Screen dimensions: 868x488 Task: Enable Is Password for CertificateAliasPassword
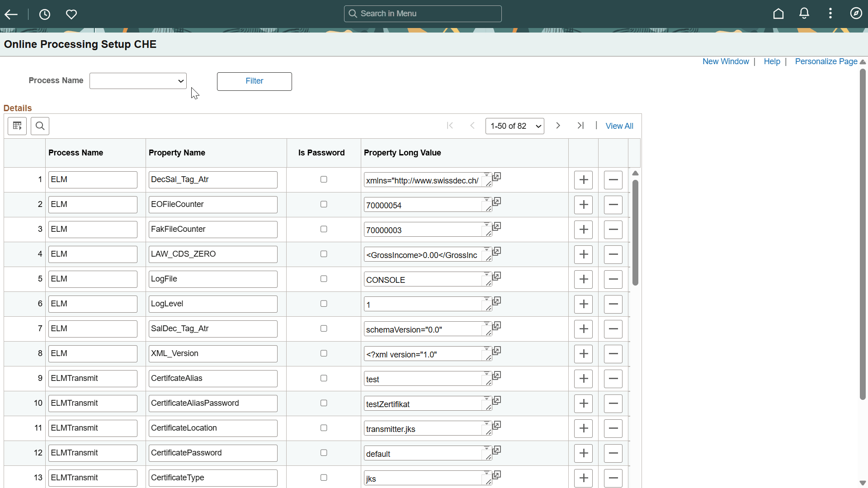tap(323, 403)
